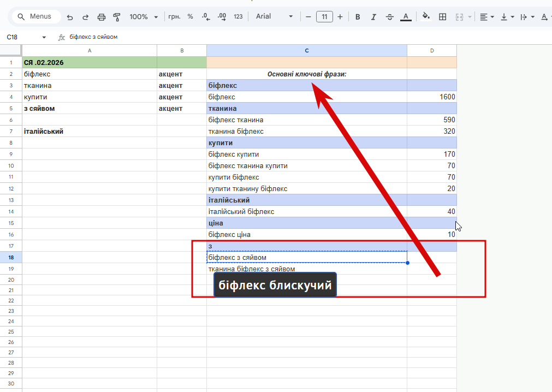The image size is (552, 392).
Task: Click 'акцент' cell in row 2
Action: [182, 74]
